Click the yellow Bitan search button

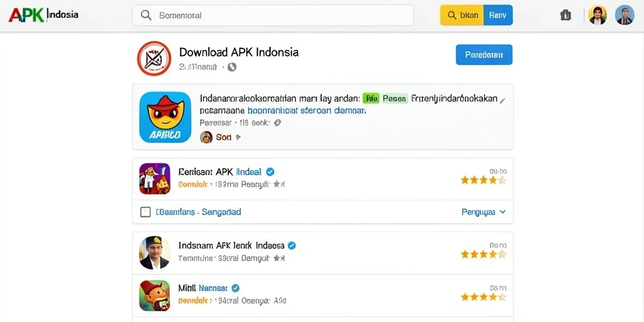point(462,15)
